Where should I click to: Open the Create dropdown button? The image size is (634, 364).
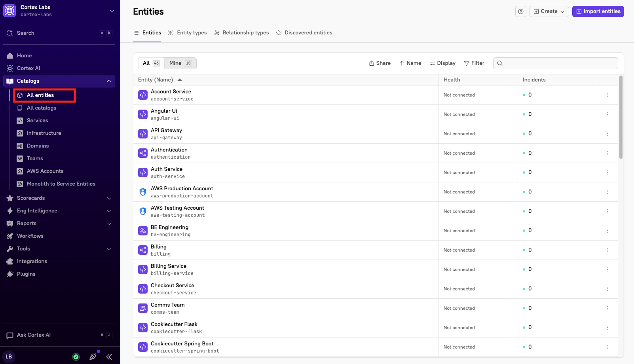(x=549, y=11)
